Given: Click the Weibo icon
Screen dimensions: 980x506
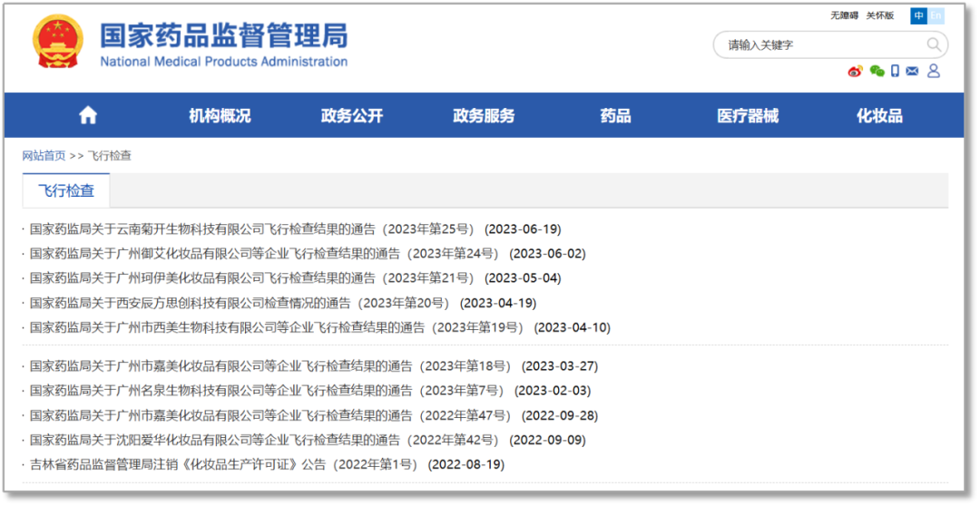Looking at the screenshot, I should (855, 72).
